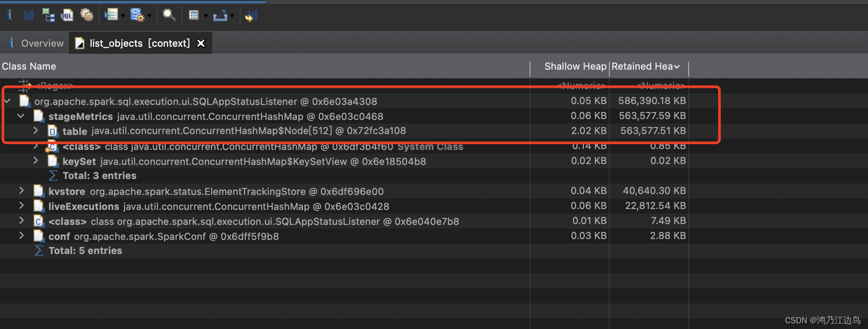Image resolution: width=868 pixels, height=329 pixels.
Task: Click the sigma icon of Total: 5 entries
Action: (39, 251)
